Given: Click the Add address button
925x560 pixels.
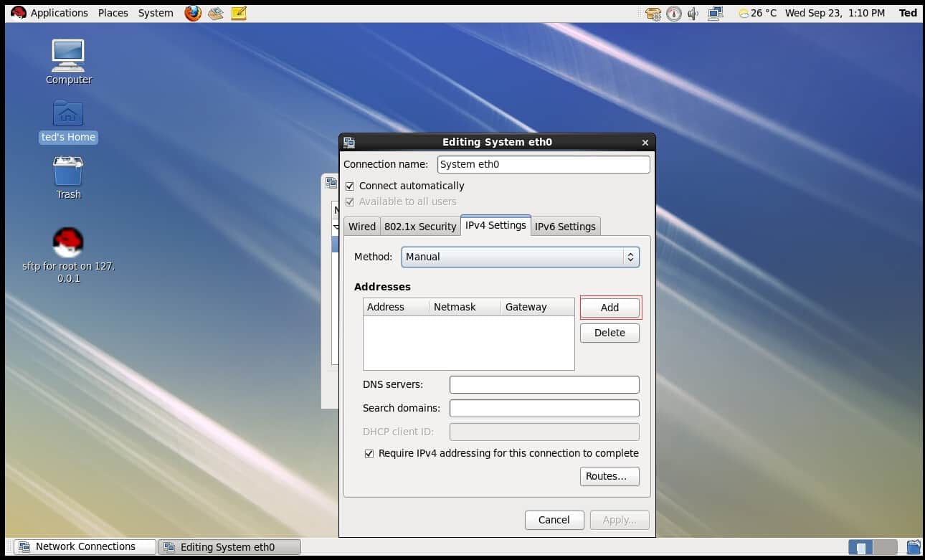Looking at the screenshot, I should tap(609, 308).
